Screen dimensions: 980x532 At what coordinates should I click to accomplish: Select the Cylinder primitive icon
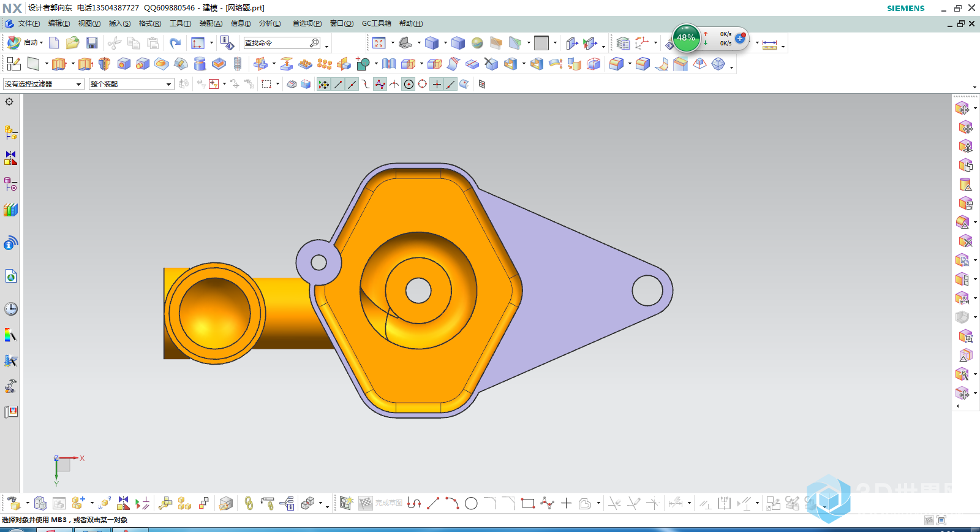pos(200,64)
